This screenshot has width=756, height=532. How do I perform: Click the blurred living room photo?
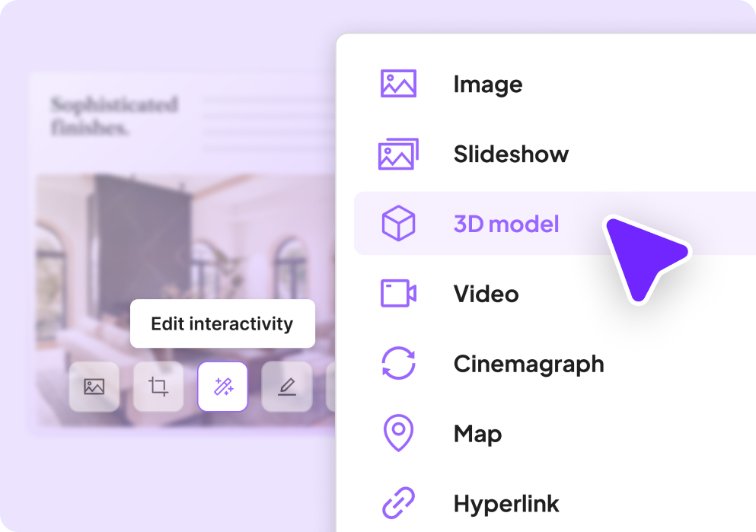coord(183,244)
